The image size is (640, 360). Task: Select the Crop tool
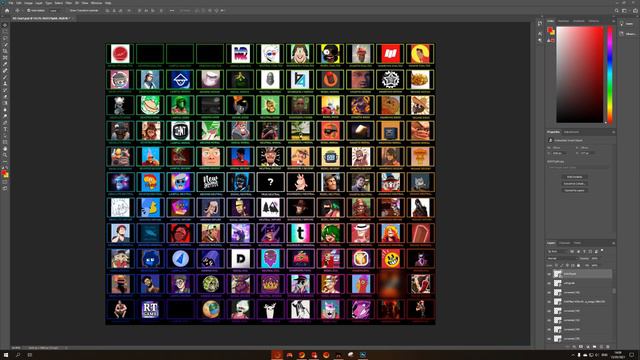coord(5,51)
